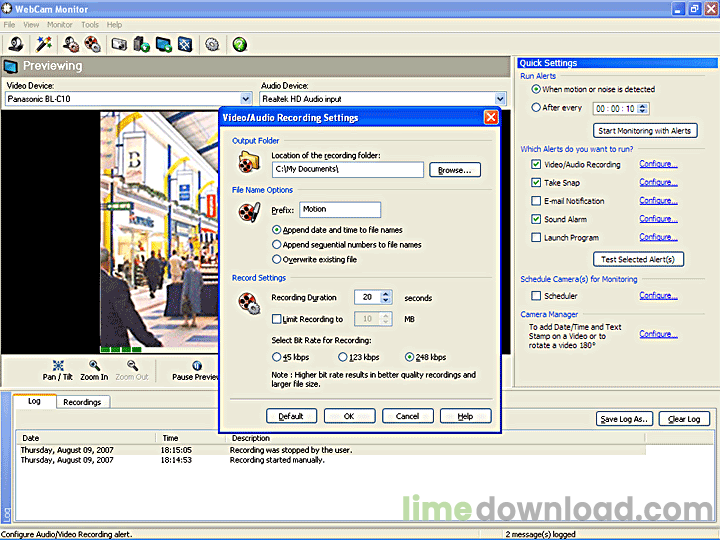
Task: Adjust the 'After every' time spinner arrows
Action: point(643,109)
